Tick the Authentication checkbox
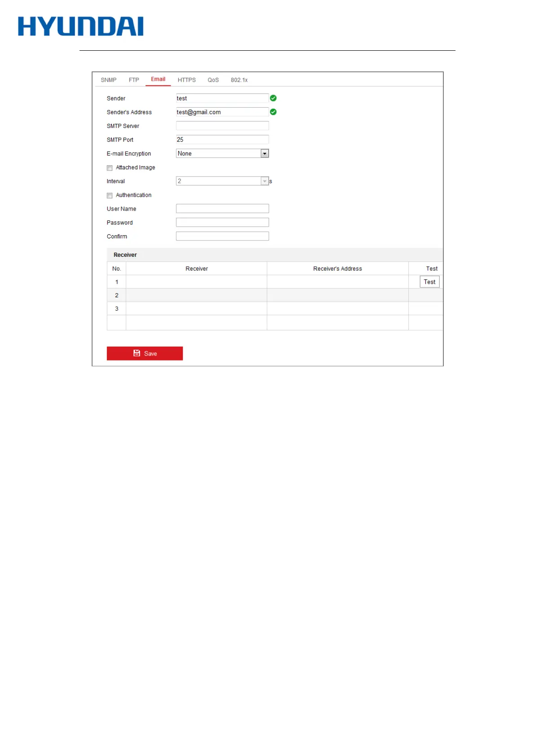Image resolution: width=535 pixels, height=756 pixels. [110, 195]
